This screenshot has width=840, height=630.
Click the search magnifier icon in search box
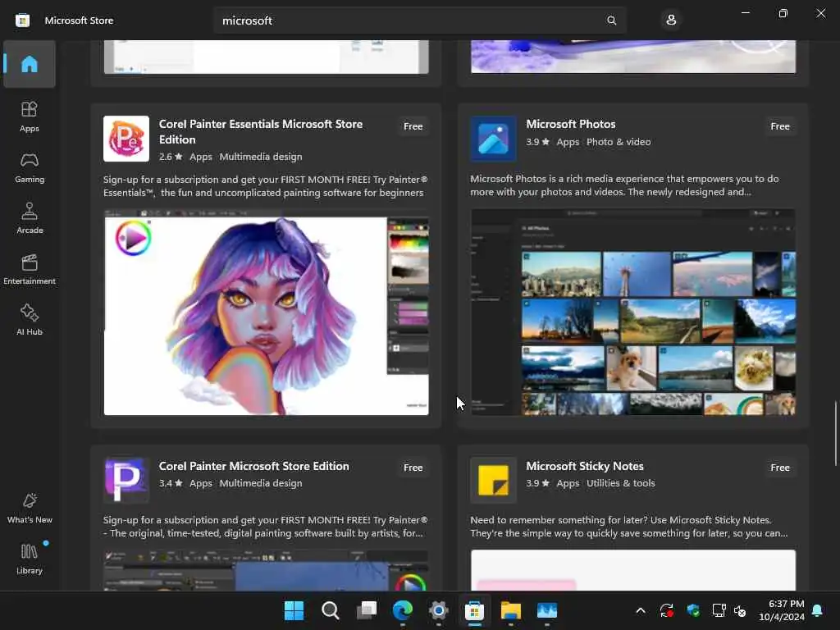point(611,21)
